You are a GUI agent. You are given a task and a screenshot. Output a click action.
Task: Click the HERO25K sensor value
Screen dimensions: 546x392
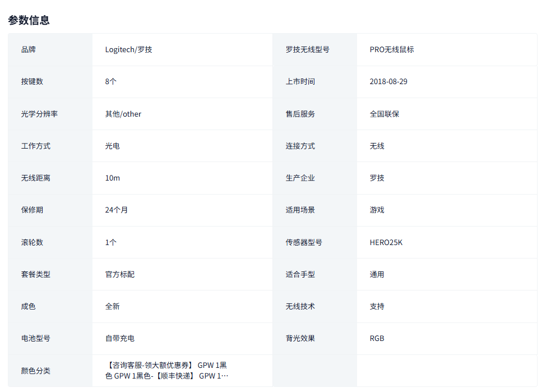(x=386, y=242)
